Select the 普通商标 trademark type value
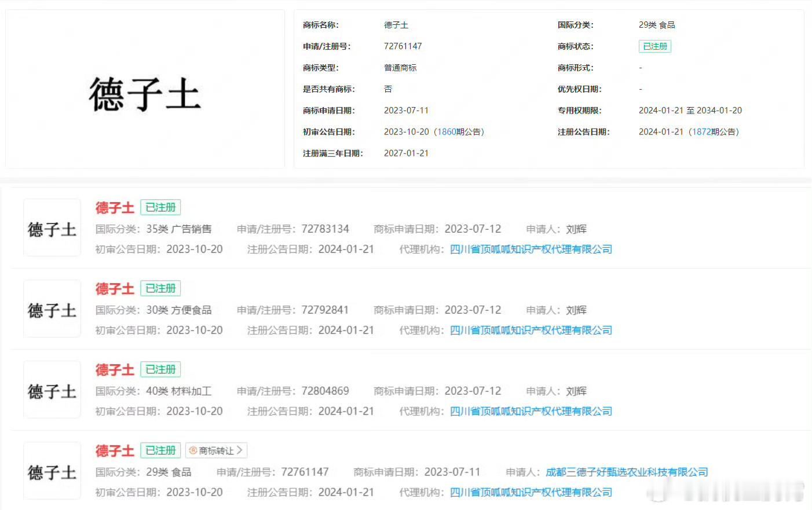This screenshot has width=812, height=510. coord(400,68)
